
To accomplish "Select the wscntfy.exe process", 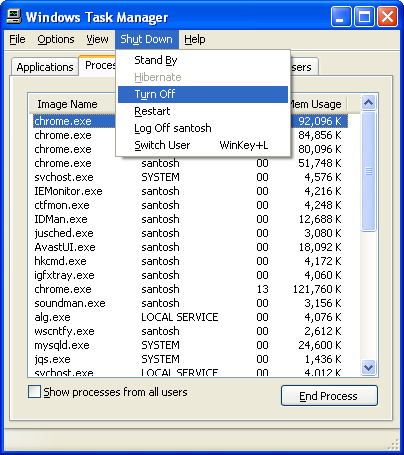I will pos(190,331).
